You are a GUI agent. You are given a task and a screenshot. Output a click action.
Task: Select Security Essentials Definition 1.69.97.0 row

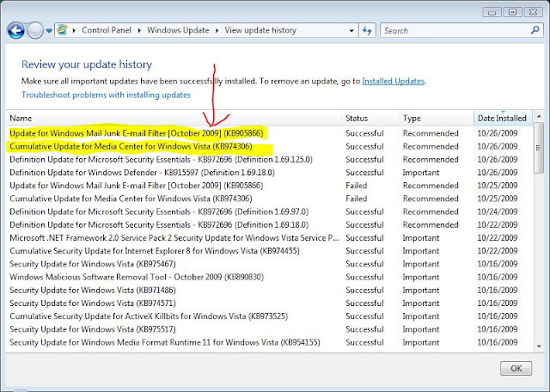pos(269,211)
